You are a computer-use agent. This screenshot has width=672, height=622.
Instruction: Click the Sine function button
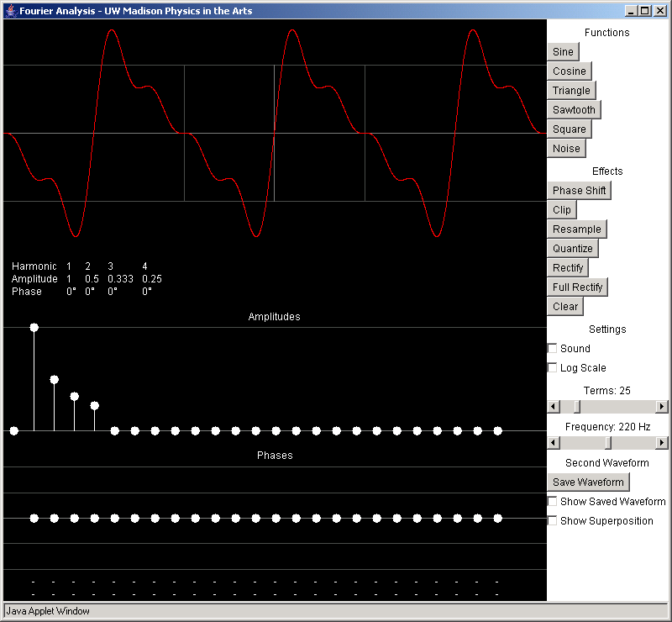coord(563,52)
